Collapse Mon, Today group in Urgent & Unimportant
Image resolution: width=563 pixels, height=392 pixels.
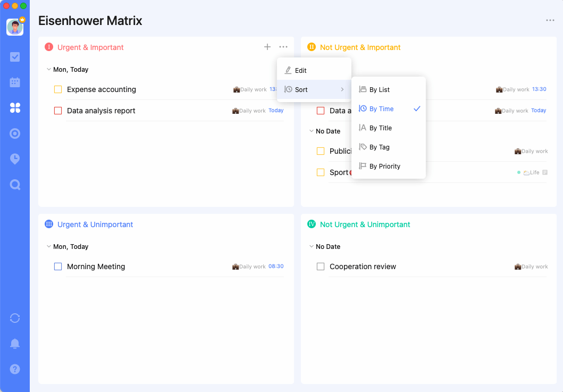tap(49, 247)
